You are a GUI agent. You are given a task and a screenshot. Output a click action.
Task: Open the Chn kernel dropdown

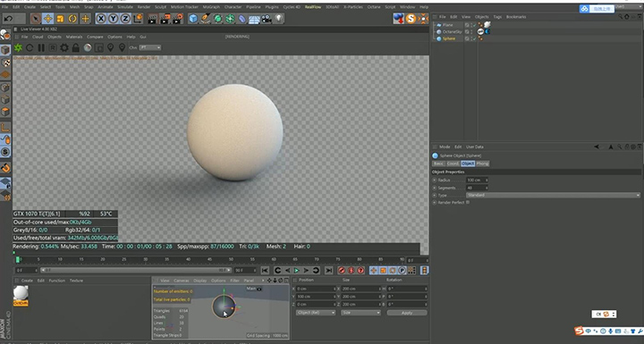pos(150,47)
